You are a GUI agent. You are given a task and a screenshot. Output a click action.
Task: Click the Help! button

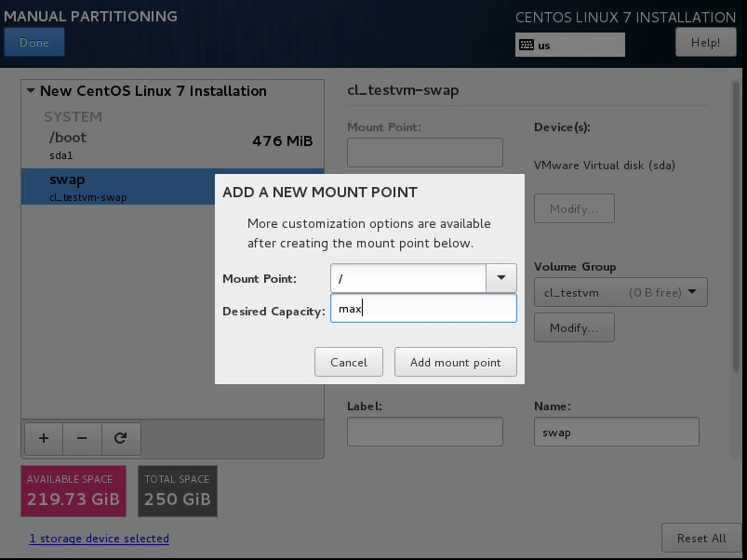pyautogui.click(x=705, y=42)
